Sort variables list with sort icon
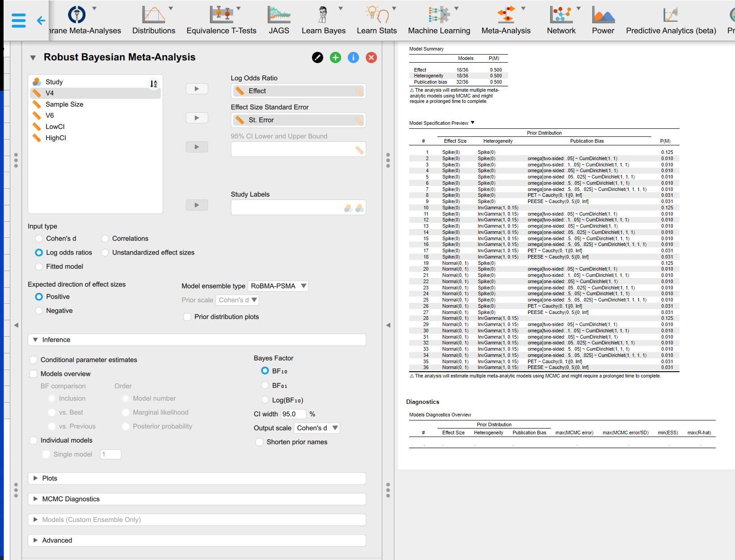This screenshot has height=560, width=735. click(x=154, y=84)
